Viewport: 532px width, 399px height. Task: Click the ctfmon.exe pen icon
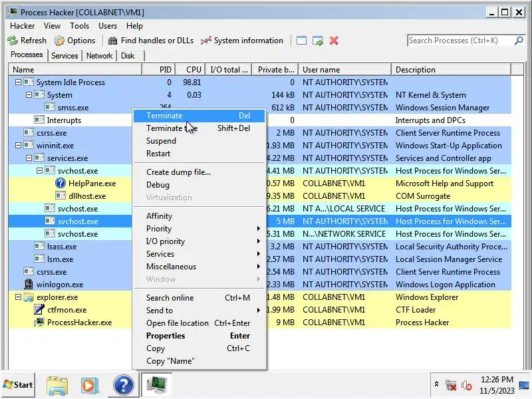tap(39, 310)
